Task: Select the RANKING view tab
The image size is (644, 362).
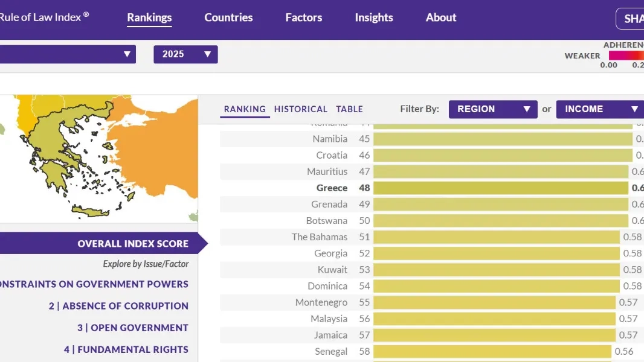Action: click(x=244, y=109)
